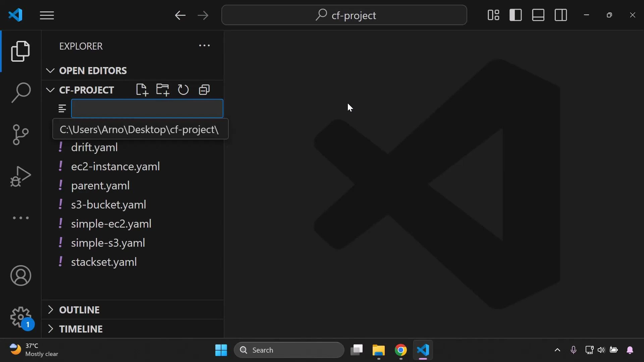Open the application menu via hamburger icon
Image resolution: width=644 pixels, height=362 pixels.
click(x=47, y=15)
